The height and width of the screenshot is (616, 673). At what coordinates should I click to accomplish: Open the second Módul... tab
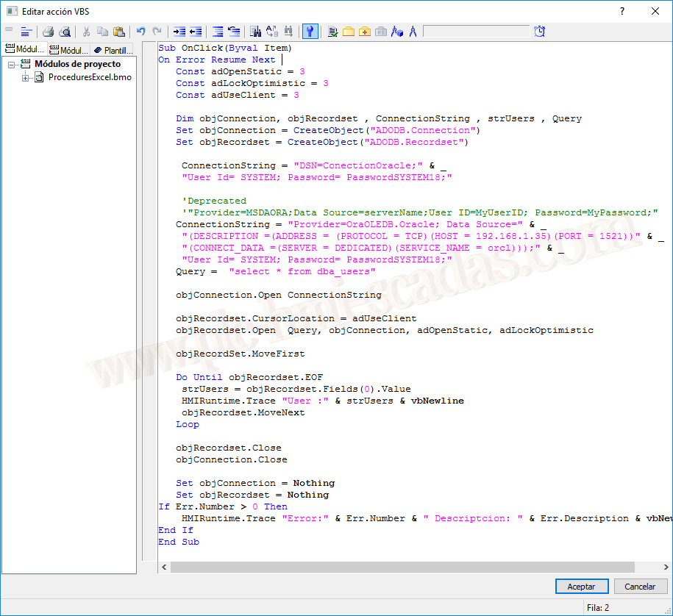pos(68,50)
